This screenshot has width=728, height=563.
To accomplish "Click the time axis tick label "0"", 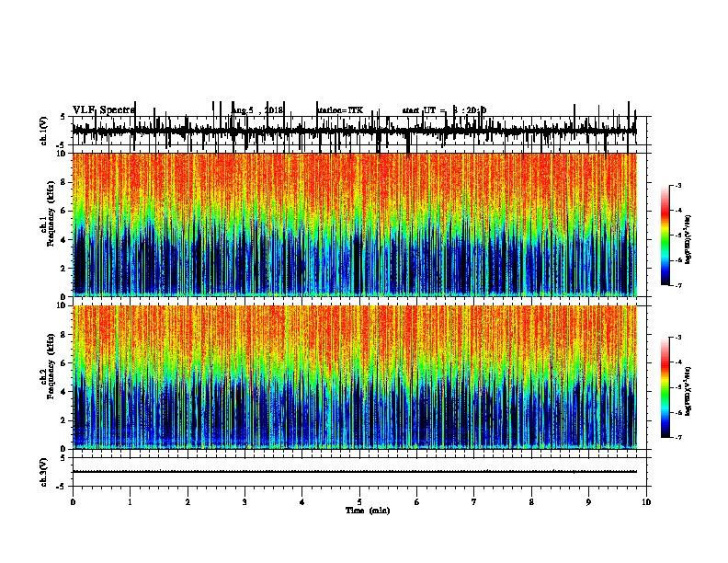I will pos(73,502).
